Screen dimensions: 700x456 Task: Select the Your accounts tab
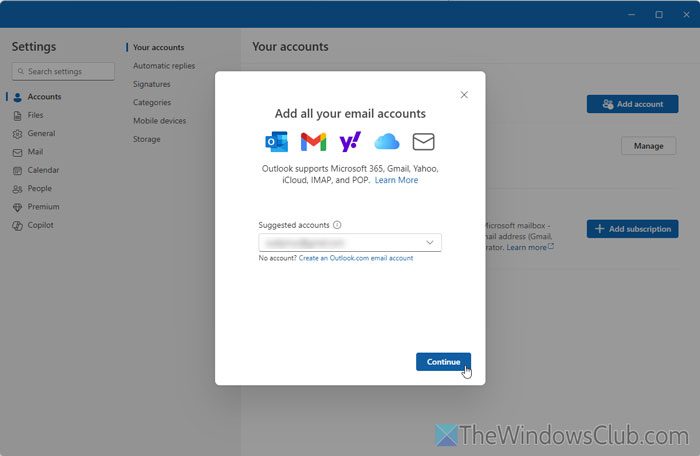[x=158, y=47]
